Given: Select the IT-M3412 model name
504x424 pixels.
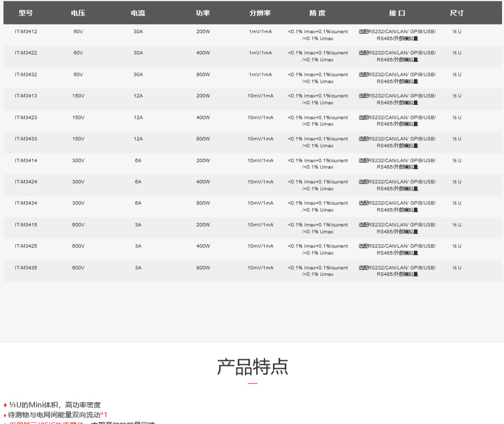Looking at the screenshot, I should (26, 32).
